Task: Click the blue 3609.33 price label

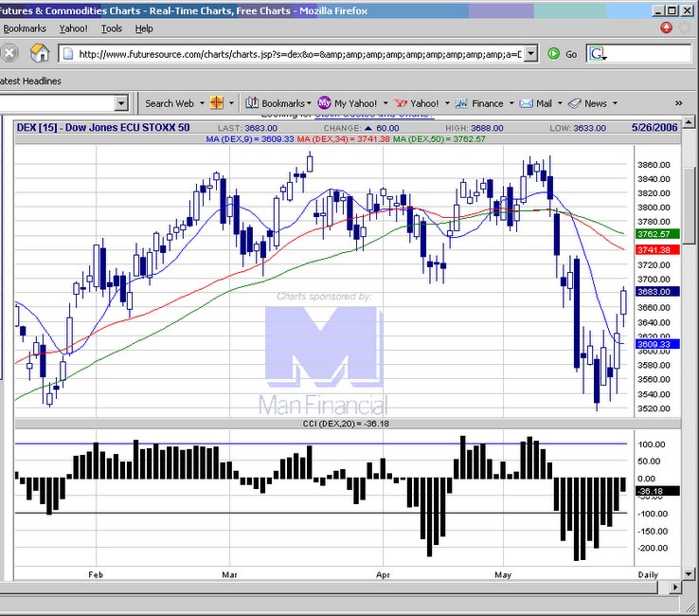Action: 657,344
